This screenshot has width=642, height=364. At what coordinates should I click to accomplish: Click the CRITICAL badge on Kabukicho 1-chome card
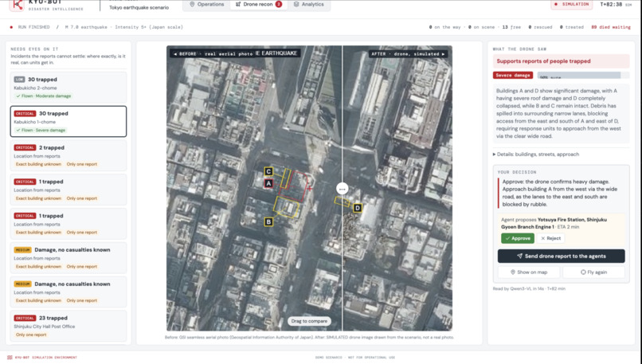25,113
